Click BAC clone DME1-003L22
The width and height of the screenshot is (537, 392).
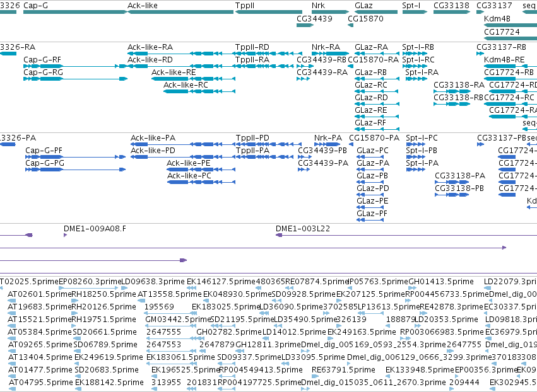(303, 229)
